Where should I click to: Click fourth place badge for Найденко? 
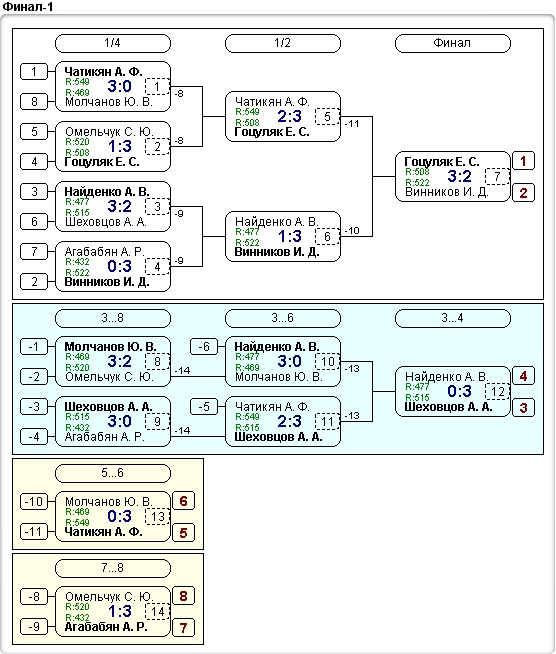coord(523,376)
